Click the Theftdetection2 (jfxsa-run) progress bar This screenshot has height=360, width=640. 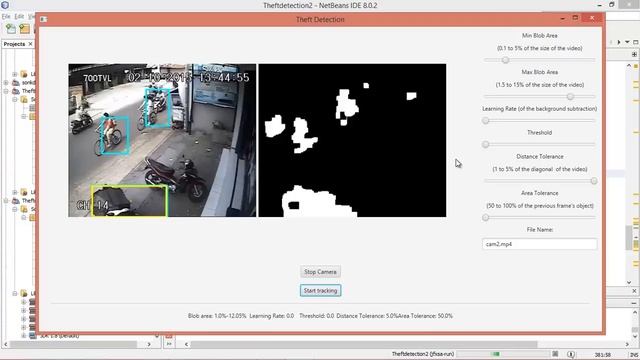click(x=504, y=354)
